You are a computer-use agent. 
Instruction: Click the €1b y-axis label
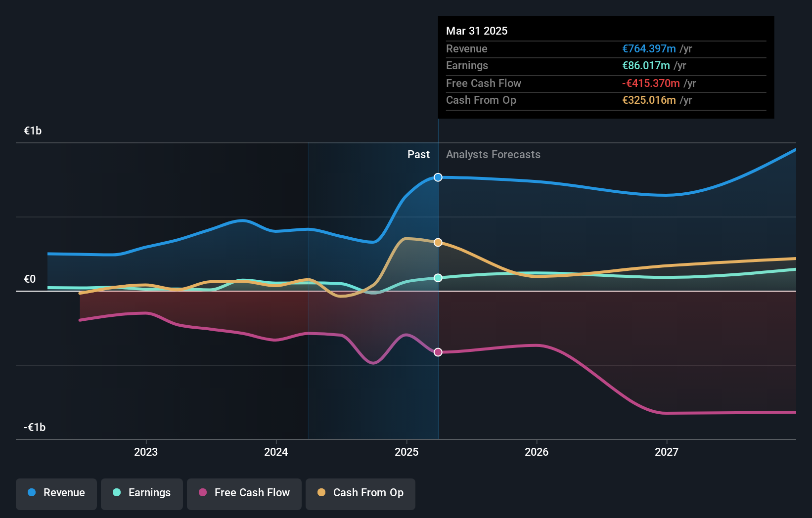33,131
